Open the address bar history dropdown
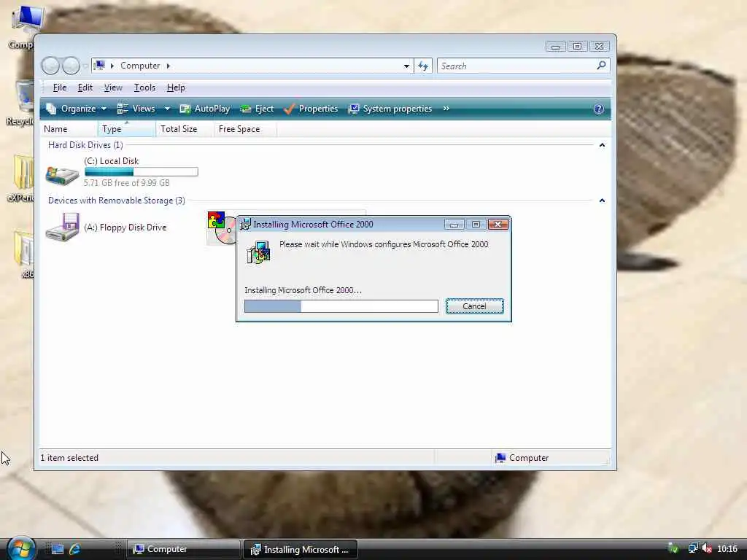747x560 pixels. (x=406, y=66)
